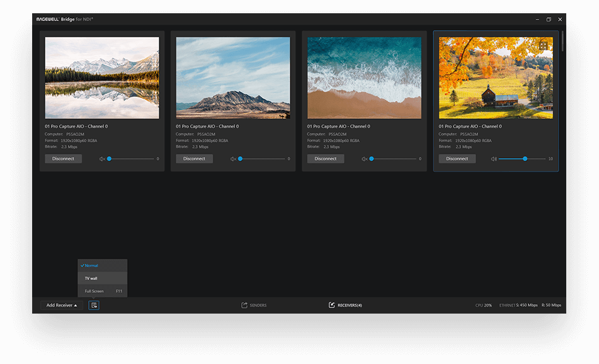The image size is (599, 364).
Task: Choose Full Screen F11 menu entry
Action: (x=103, y=291)
